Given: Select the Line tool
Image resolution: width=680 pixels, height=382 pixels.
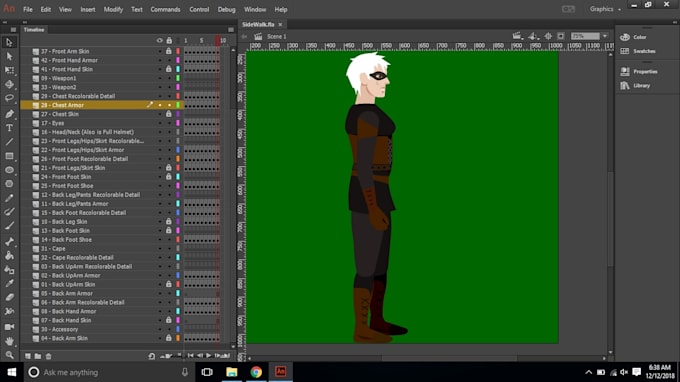Looking at the screenshot, I should tap(9, 142).
